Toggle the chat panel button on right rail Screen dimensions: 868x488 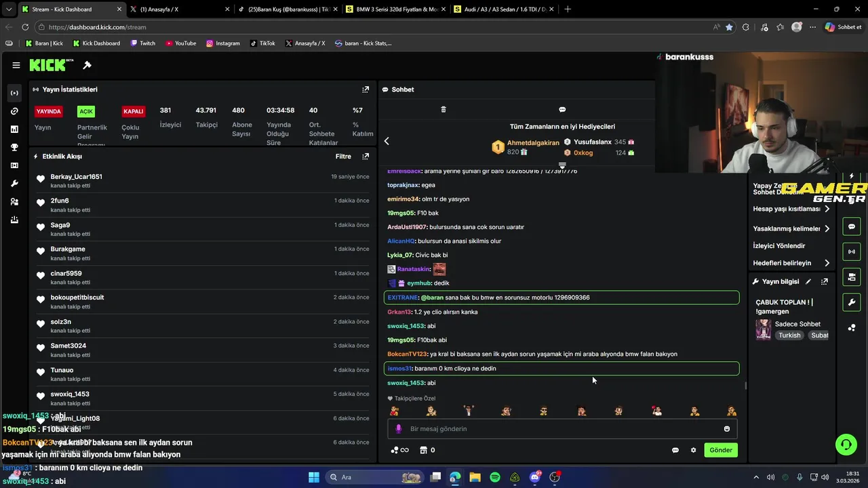pos(852,226)
